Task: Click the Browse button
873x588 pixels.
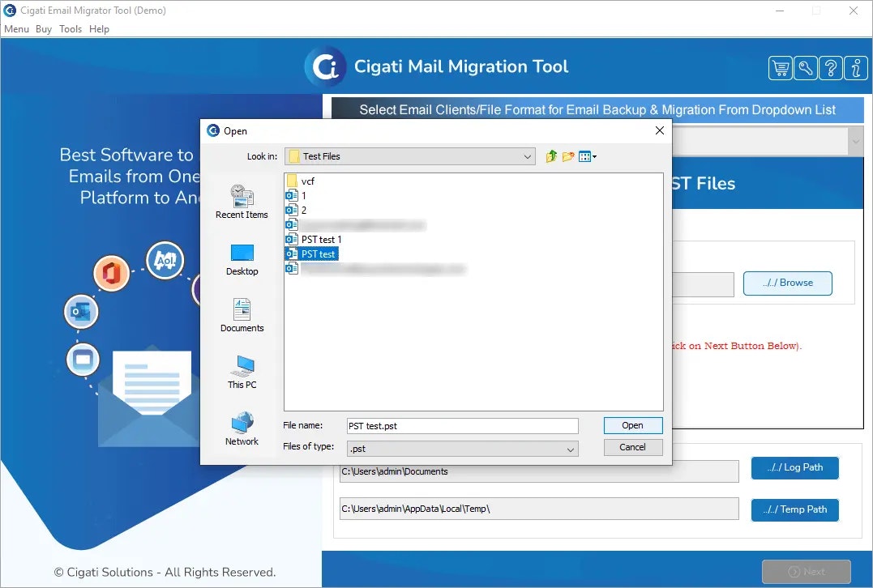Action: (x=787, y=283)
